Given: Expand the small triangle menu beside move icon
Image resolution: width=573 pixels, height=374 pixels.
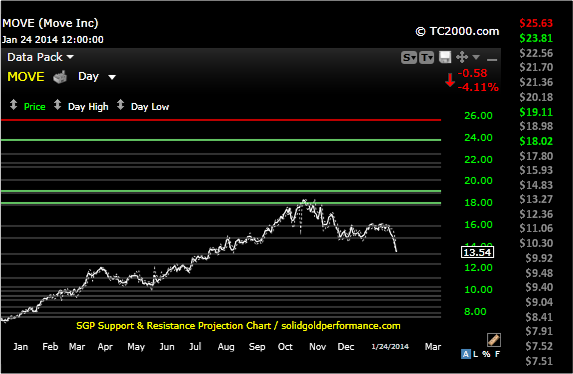Looking at the screenshot, I should click(x=476, y=57).
